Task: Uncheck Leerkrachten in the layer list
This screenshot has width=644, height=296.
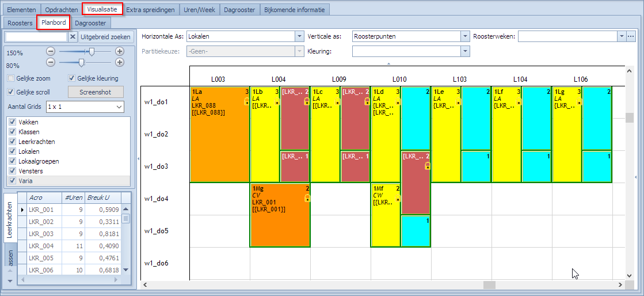Action: pyautogui.click(x=13, y=142)
